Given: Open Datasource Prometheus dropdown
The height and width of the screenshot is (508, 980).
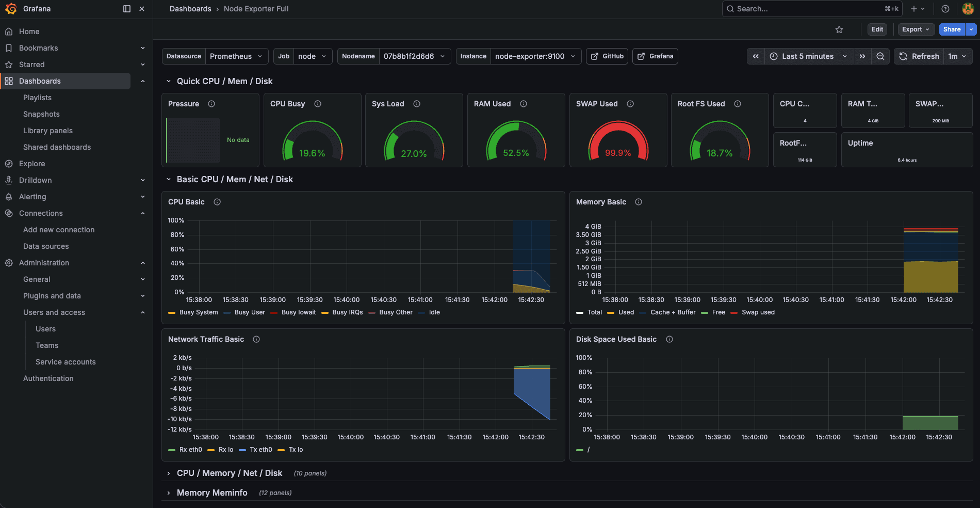Looking at the screenshot, I should coord(237,56).
